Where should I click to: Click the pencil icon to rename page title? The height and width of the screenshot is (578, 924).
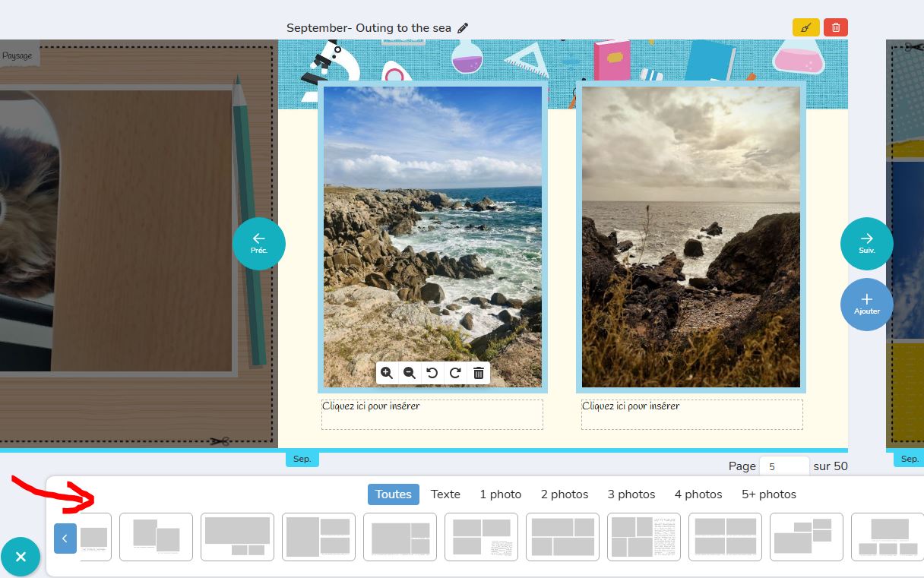coord(463,28)
